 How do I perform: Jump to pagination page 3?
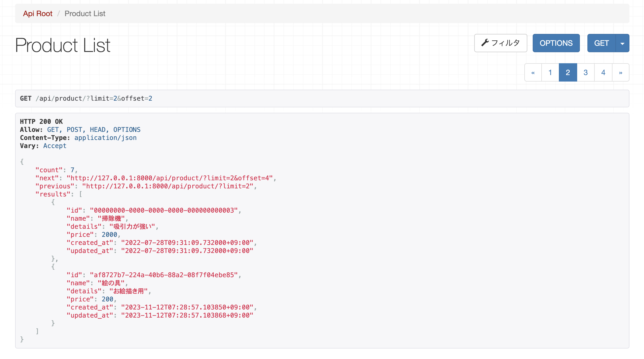pos(586,72)
